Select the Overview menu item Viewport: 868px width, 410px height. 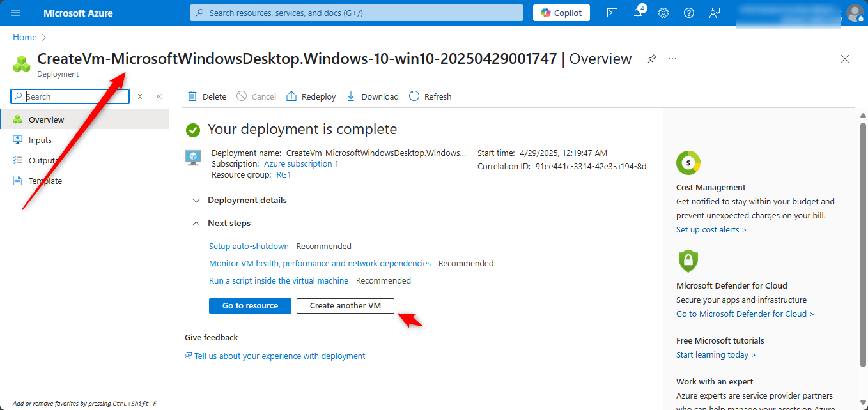pos(84,119)
